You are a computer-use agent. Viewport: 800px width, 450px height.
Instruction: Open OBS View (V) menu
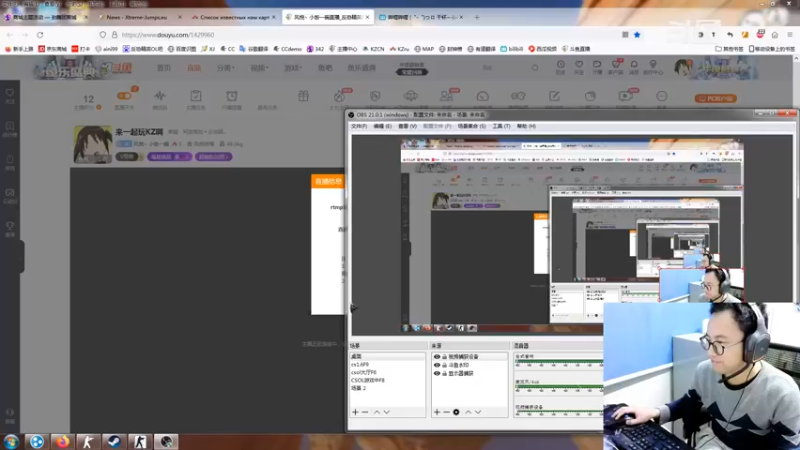(407, 126)
